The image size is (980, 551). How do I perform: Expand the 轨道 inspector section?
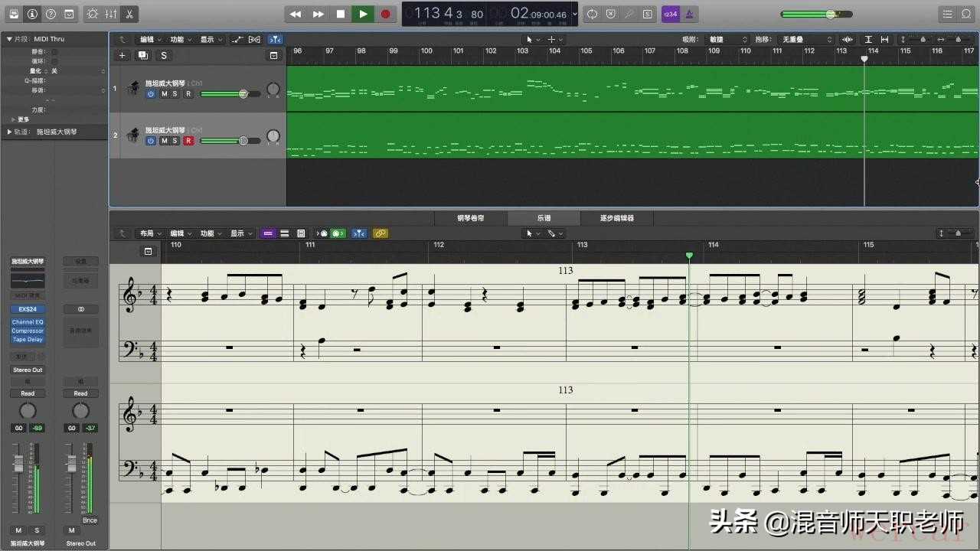click(10, 132)
